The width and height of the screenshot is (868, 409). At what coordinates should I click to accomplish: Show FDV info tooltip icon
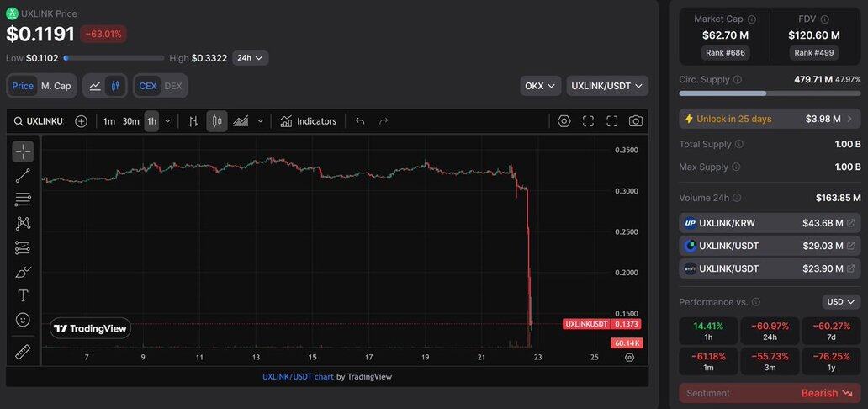pyautogui.click(x=825, y=19)
